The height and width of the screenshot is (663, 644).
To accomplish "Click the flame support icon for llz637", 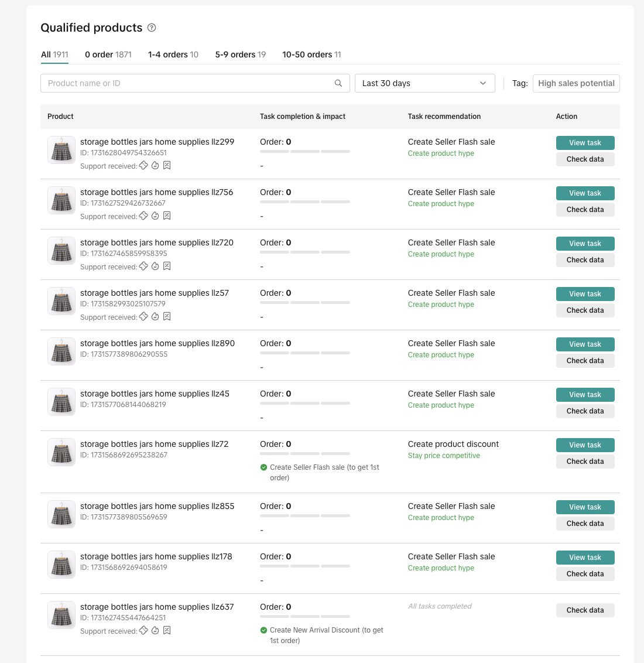I will coord(155,631).
